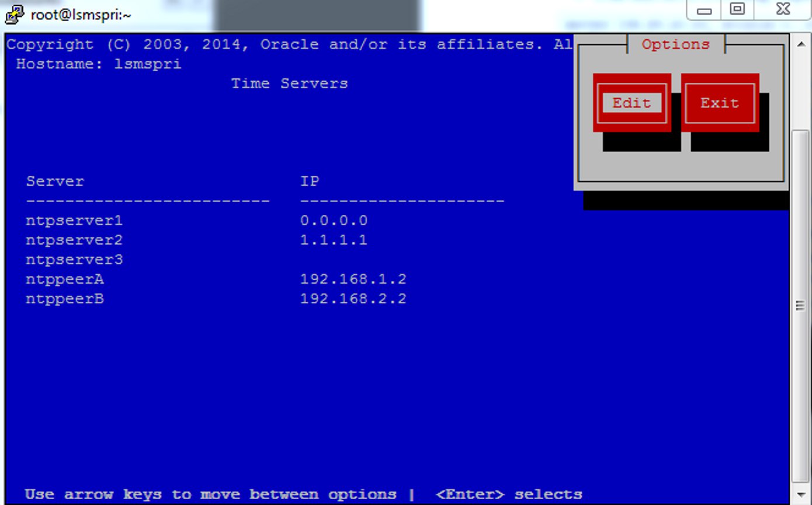
Task: Click the ntppeerA entry
Action: pyautogui.click(x=65, y=279)
